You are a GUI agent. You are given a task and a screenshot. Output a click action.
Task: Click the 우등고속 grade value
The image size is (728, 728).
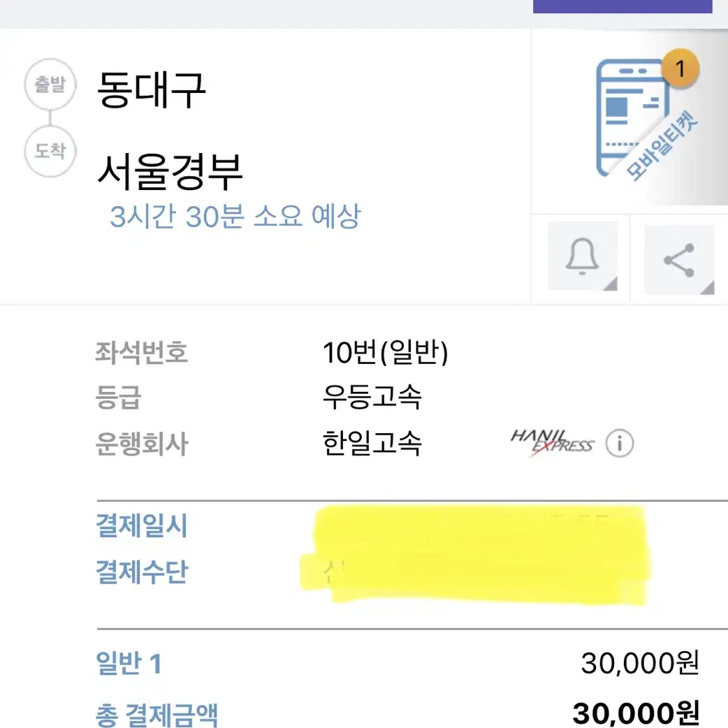[x=372, y=397]
